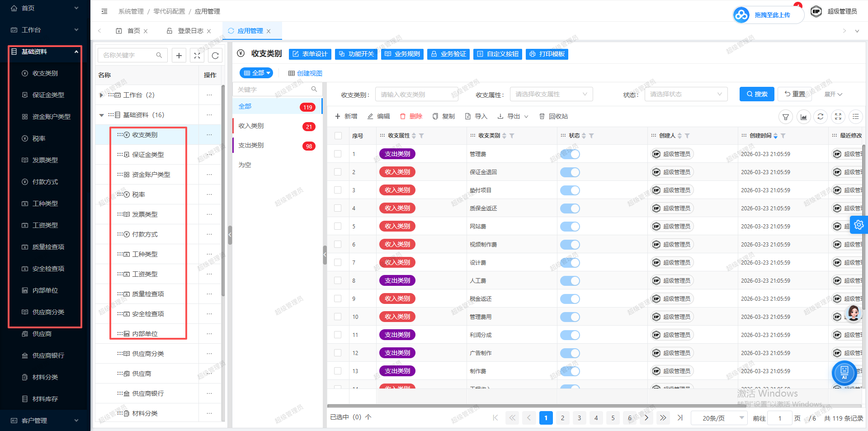The height and width of the screenshot is (431, 868).
Task: Open the 20条/页 page size dropdown
Action: [719, 418]
